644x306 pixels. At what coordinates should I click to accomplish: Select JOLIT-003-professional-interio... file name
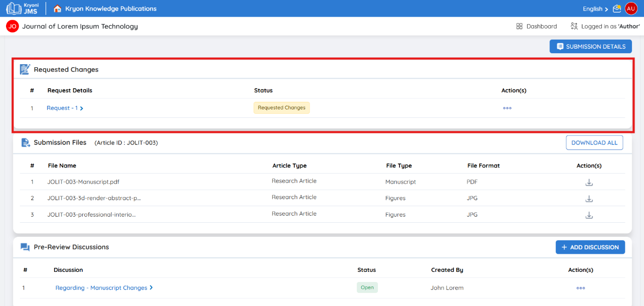point(91,215)
